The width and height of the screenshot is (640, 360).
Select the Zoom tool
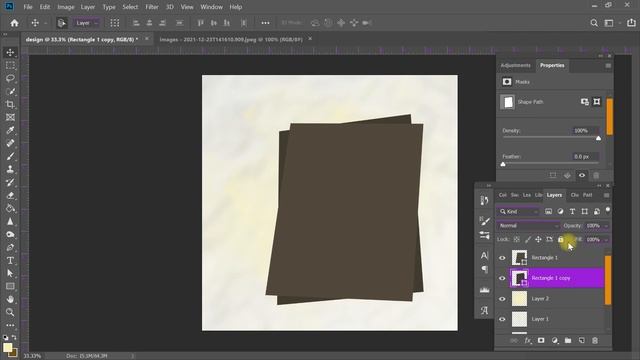click(x=10, y=312)
